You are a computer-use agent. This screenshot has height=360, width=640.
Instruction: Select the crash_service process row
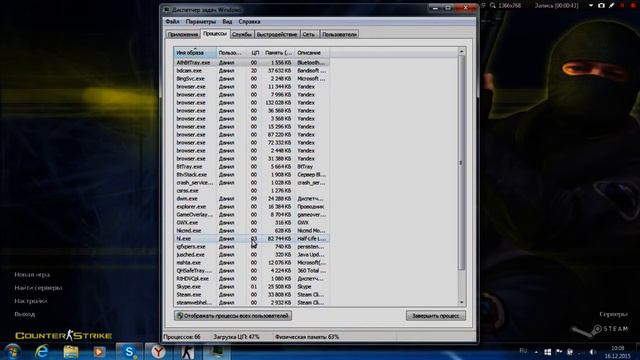(x=251, y=182)
